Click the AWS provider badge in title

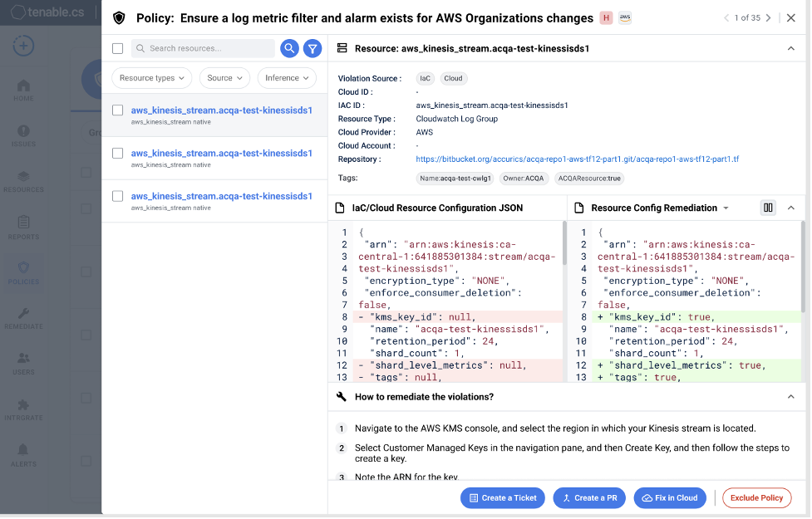[625, 18]
